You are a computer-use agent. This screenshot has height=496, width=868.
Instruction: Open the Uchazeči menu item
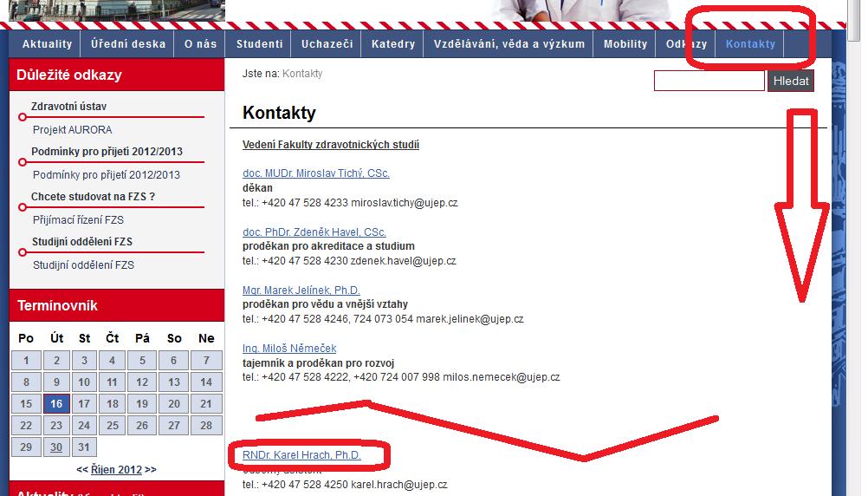(327, 44)
